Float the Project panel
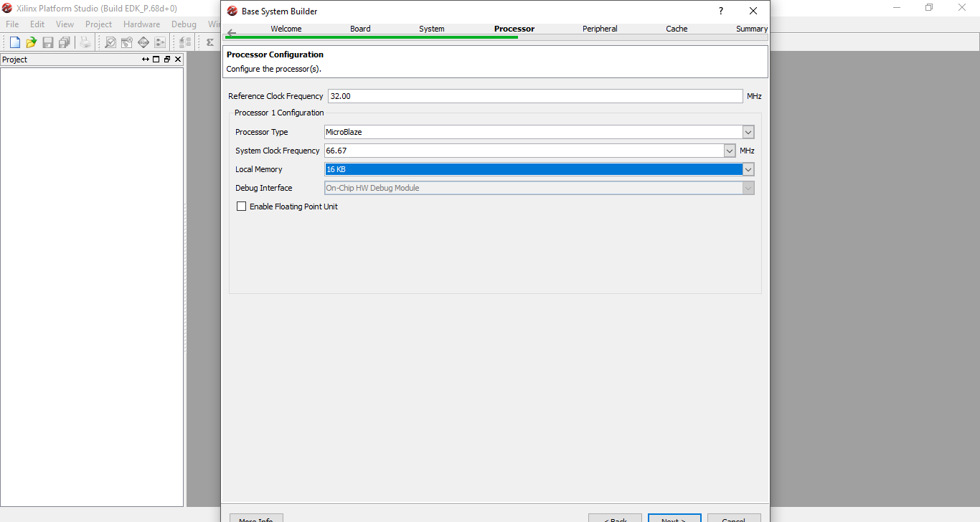980x522 pixels. click(x=167, y=60)
